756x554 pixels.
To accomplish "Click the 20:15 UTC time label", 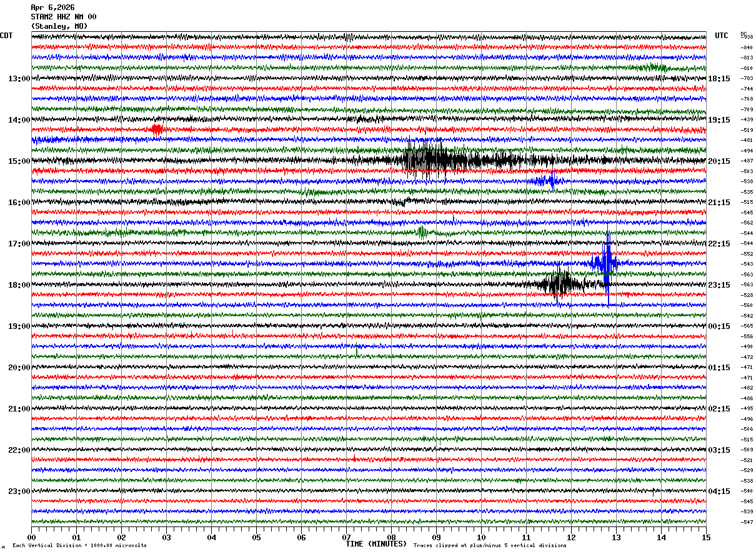I will pos(720,161).
